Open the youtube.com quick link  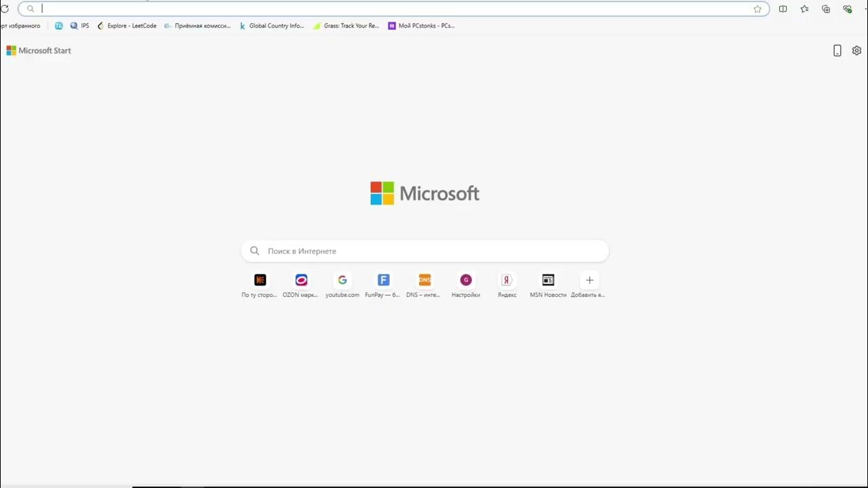pyautogui.click(x=342, y=285)
